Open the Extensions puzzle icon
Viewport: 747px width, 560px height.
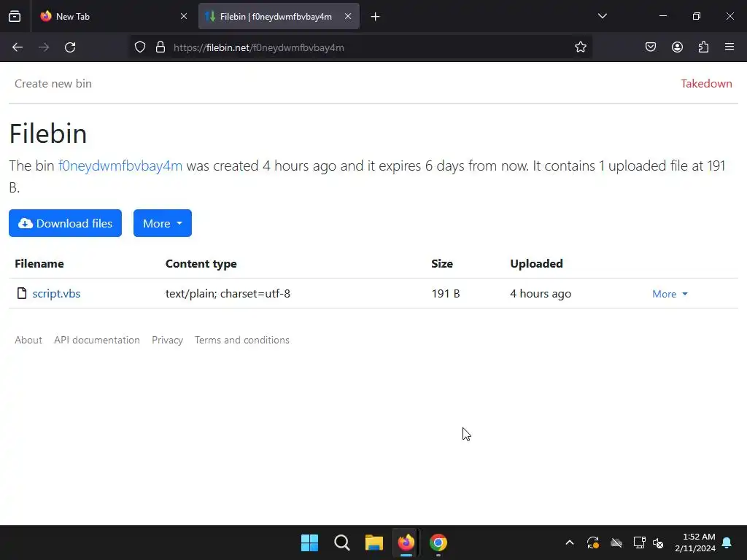(703, 47)
